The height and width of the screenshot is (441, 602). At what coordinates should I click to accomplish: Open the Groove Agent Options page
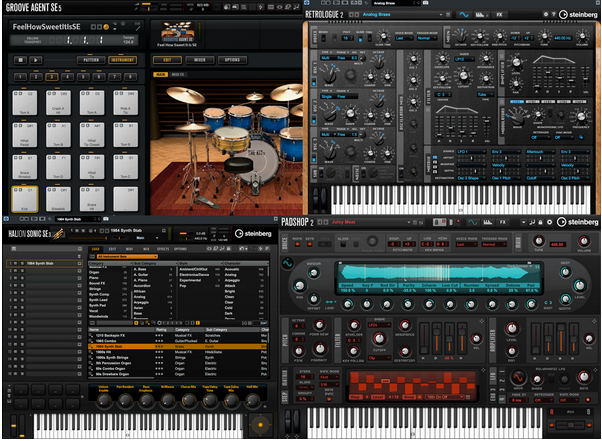point(232,60)
